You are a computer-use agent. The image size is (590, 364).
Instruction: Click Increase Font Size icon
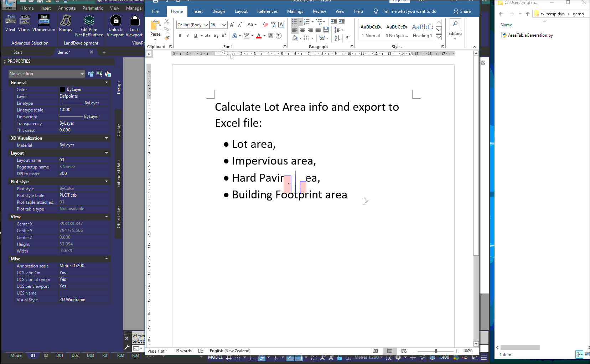[x=232, y=25]
